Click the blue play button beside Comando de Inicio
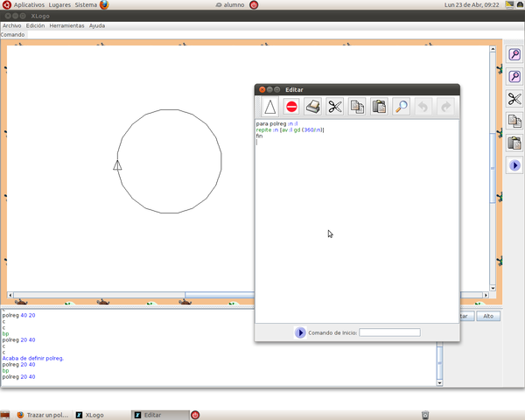 [300, 332]
